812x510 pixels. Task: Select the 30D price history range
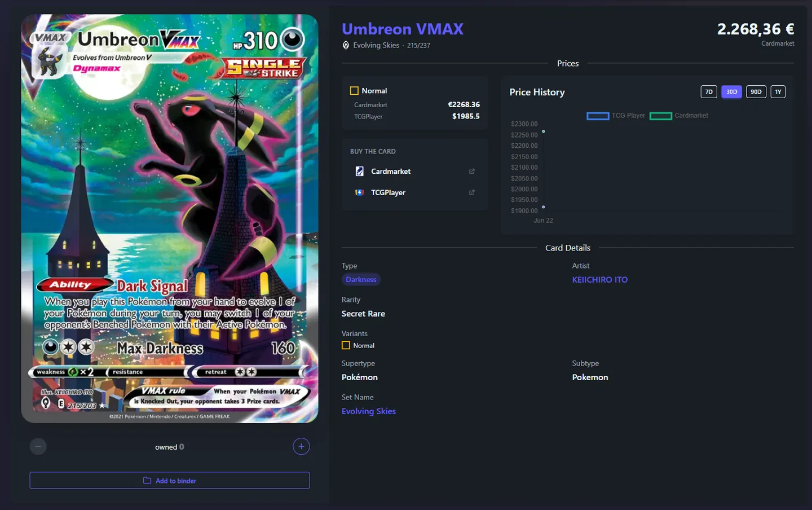pos(731,92)
